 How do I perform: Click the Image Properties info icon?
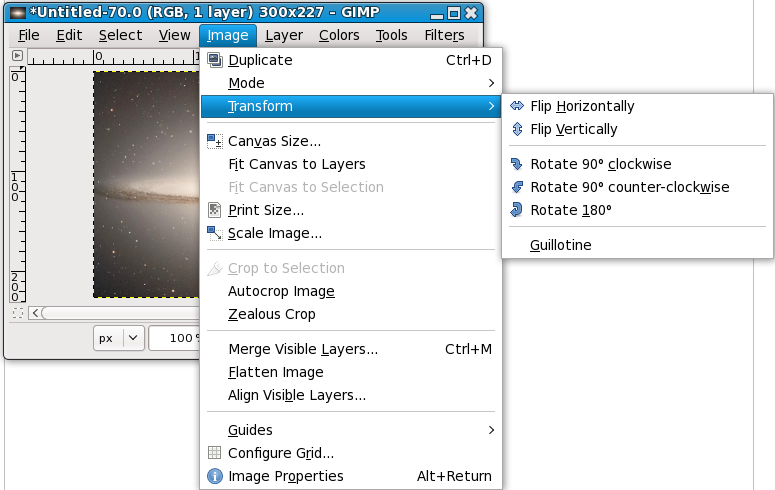(x=214, y=476)
